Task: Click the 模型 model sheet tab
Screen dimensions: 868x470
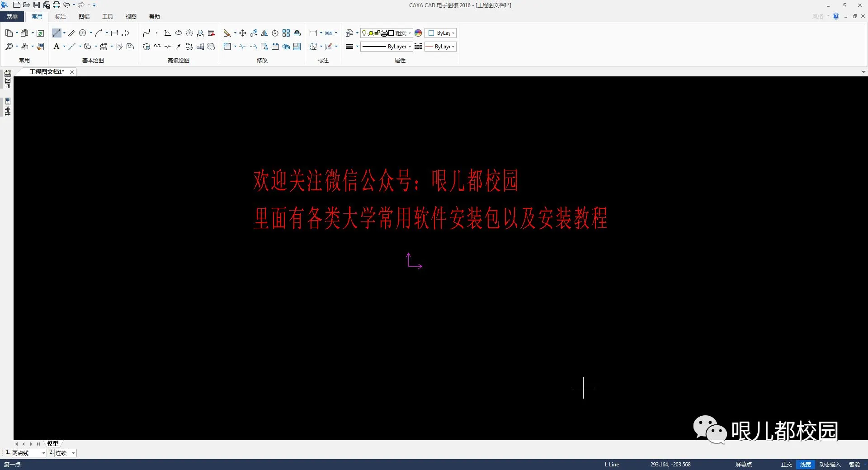Action: click(x=53, y=444)
